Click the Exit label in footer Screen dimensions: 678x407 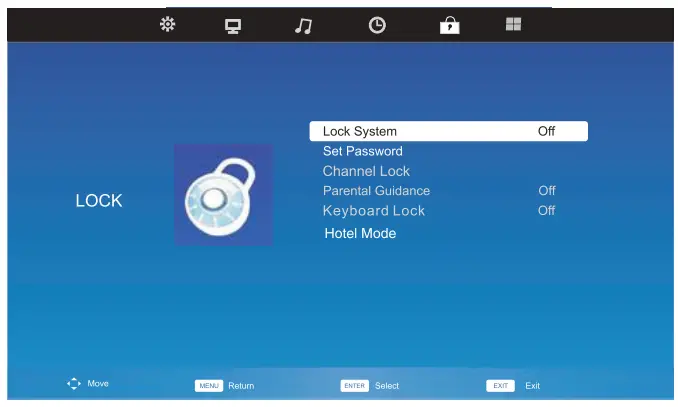(x=532, y=386)
